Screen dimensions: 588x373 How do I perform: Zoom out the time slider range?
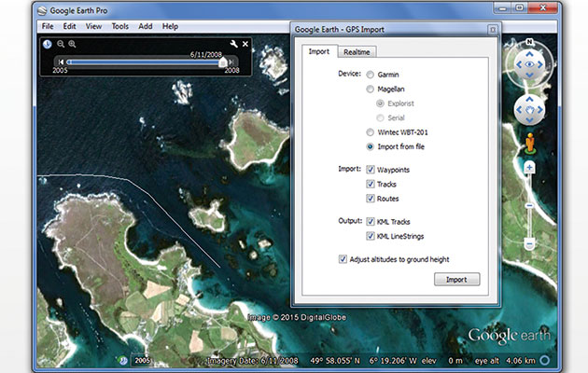pos(61,44)
